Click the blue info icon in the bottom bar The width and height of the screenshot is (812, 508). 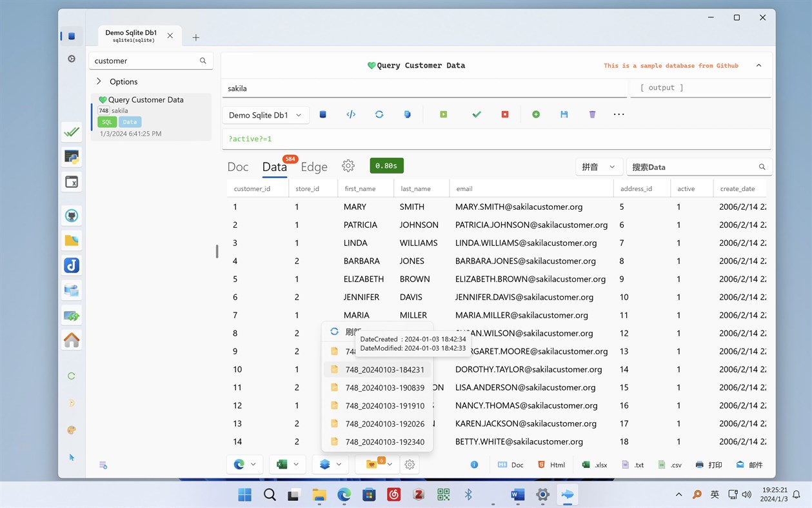click(x=474, y=465)
